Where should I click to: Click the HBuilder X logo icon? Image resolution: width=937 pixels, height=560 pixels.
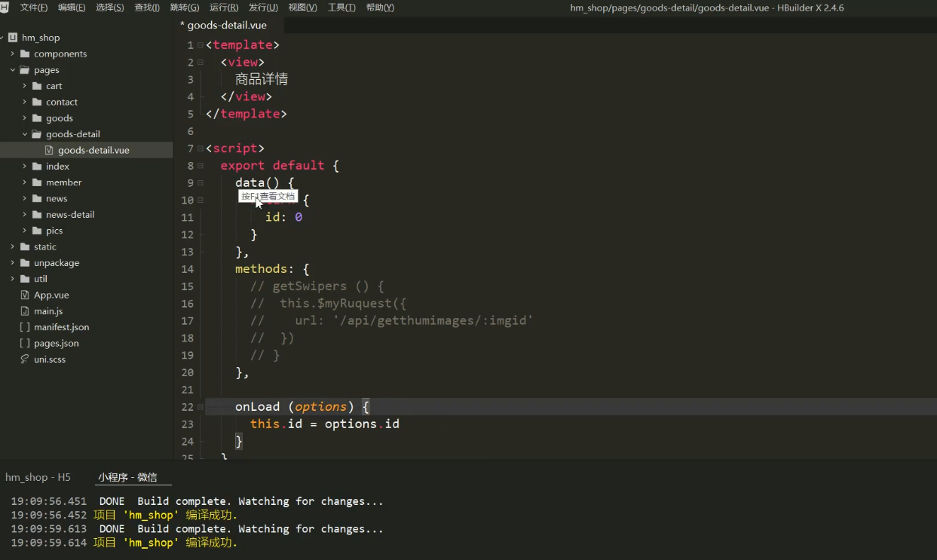(5, 8)
